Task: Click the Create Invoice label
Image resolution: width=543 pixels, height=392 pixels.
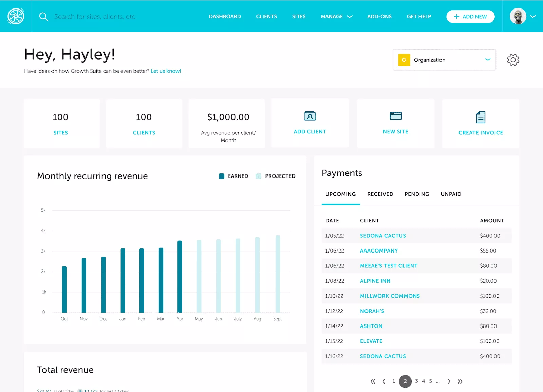Action: (x=481, y=133)
